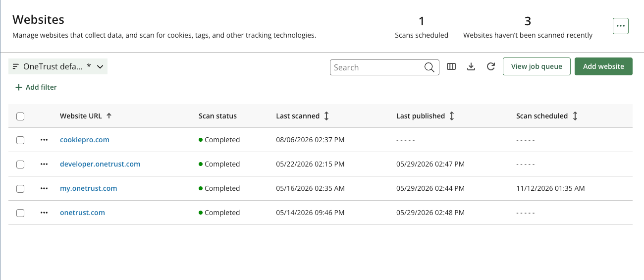Image resolution: width=644 pixels, height=280 pixels.
Task: Click the search magnifier icon
Action: [x=429, y=67]
